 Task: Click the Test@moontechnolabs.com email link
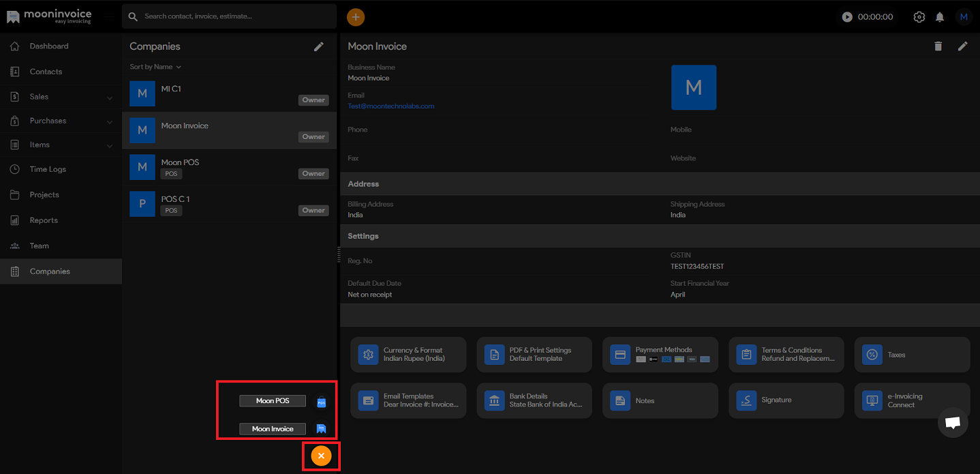(x=391, y=106)
